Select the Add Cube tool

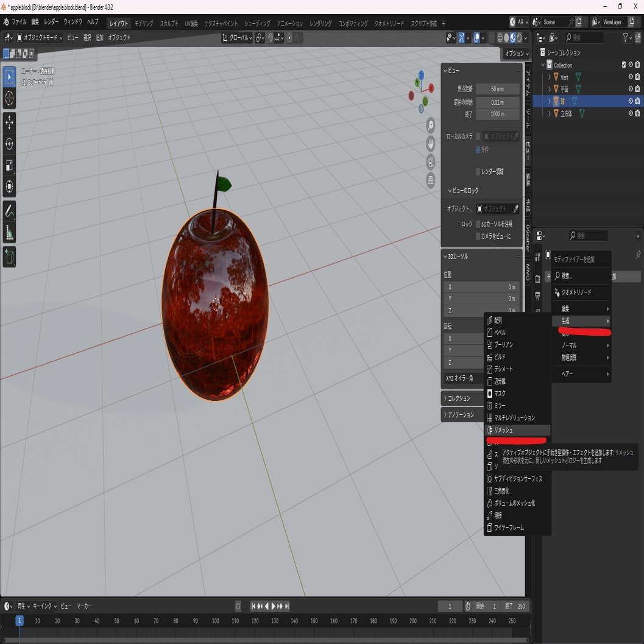click(x=9, y=257)
